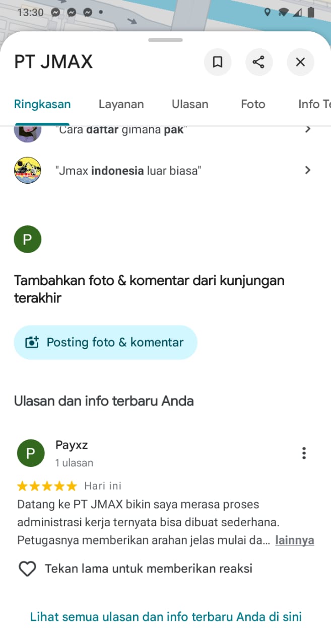
Task: Switch to the Layanan tab
Action: click(x=121, y=104)
